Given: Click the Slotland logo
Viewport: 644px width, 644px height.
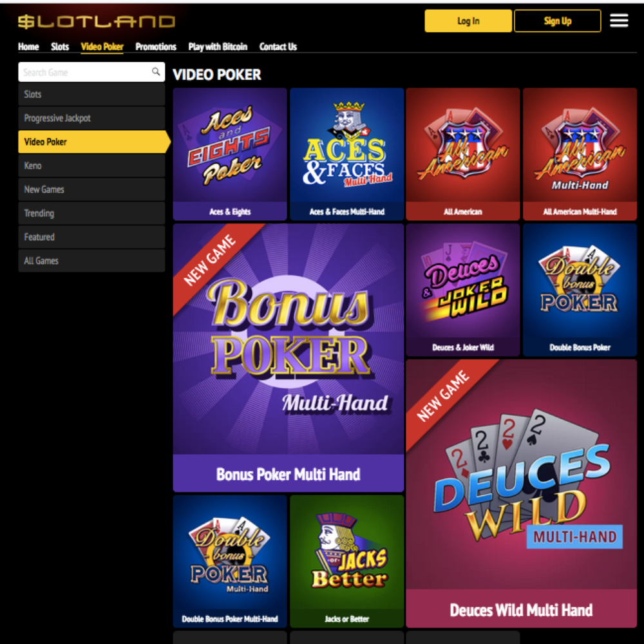Looking at the screenshot, I should pos(97,21).
